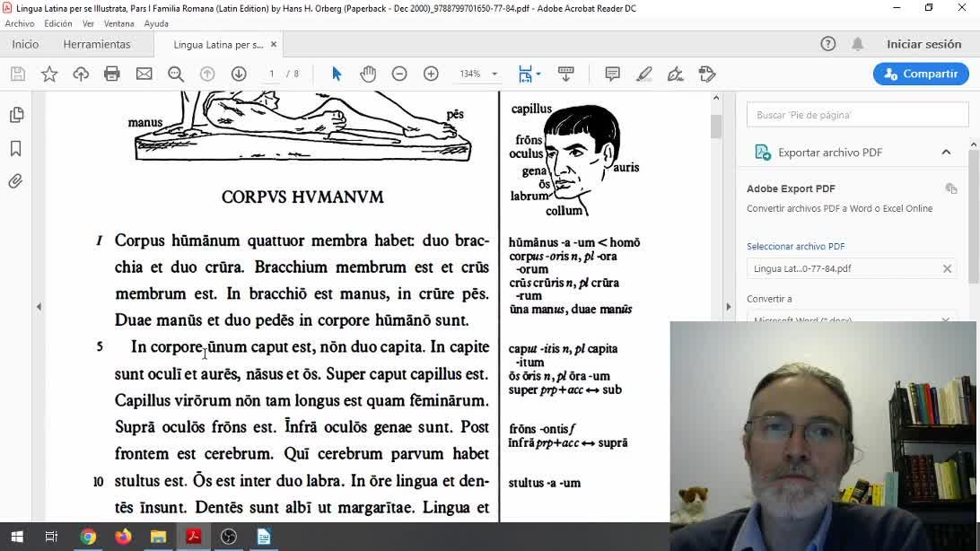Open Windows Start menu

coord(17,537)
